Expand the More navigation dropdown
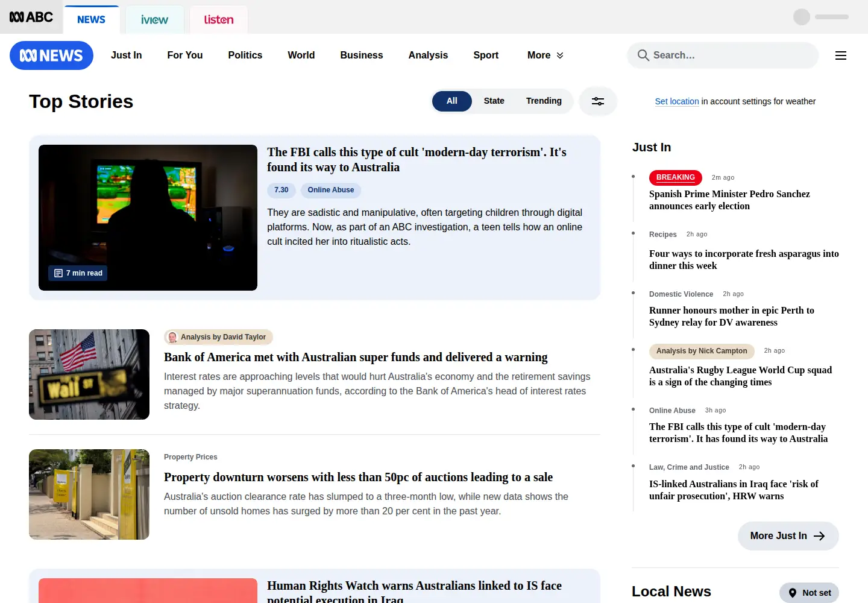 (546, 55)
